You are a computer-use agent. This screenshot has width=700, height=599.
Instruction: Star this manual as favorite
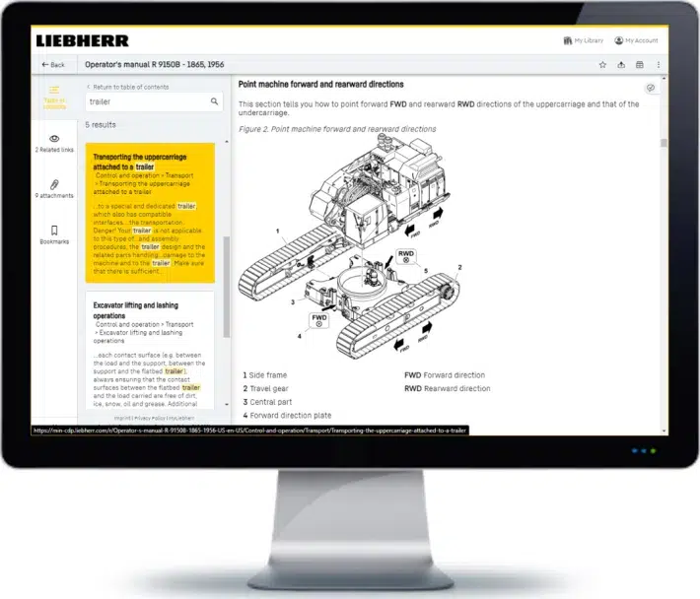(x=602, y=65)
